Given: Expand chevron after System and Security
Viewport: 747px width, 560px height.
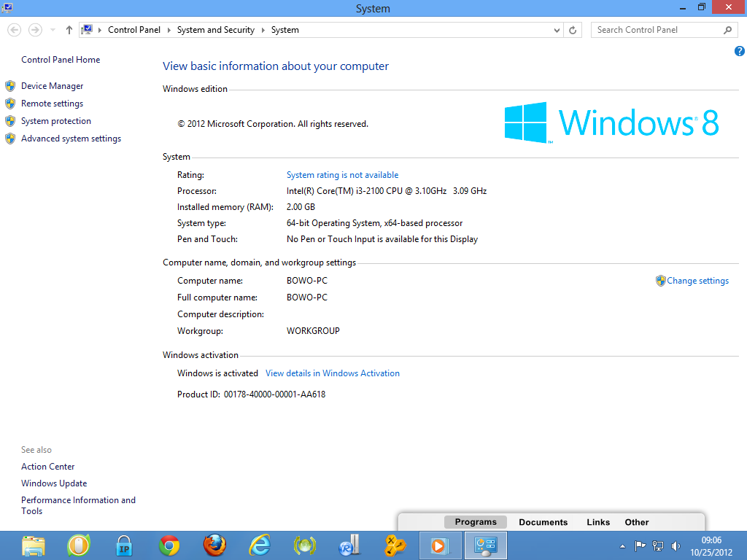Looking at the screenshot, I should pos(263,30).
